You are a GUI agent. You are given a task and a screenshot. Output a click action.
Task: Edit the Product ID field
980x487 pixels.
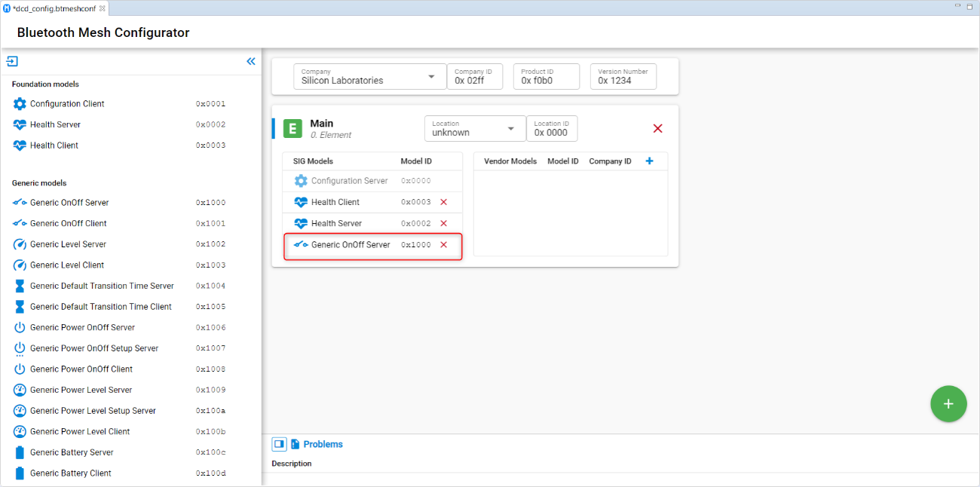pos(547,77)
